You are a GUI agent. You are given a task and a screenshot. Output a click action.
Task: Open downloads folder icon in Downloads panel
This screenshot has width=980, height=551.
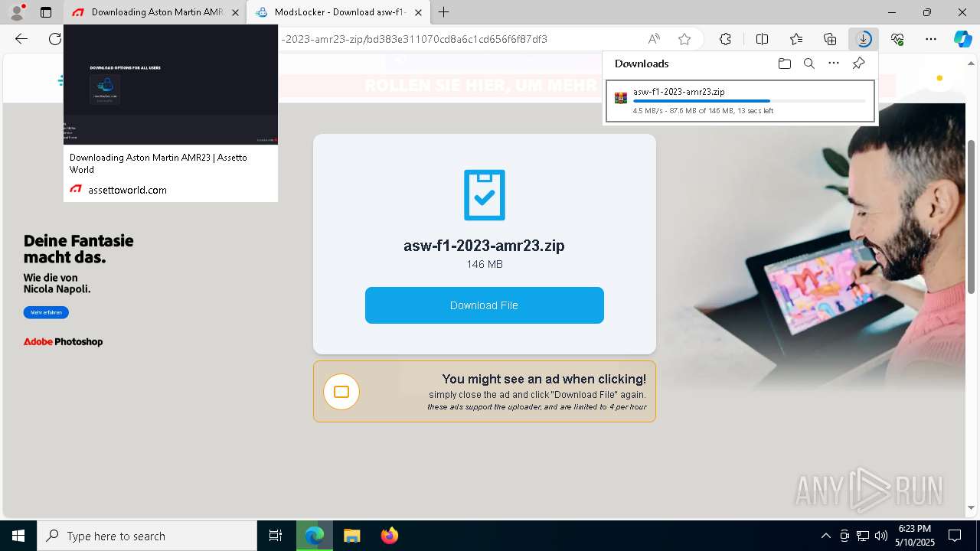click(x=784, y=64)
